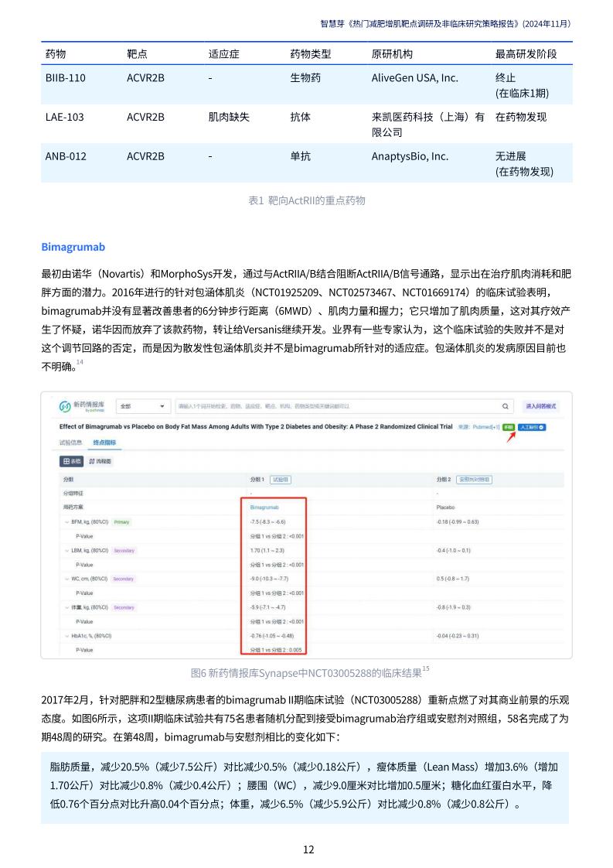
Task: Click AliveGen USA, Inc. cell
Action: tap(415, 78)
